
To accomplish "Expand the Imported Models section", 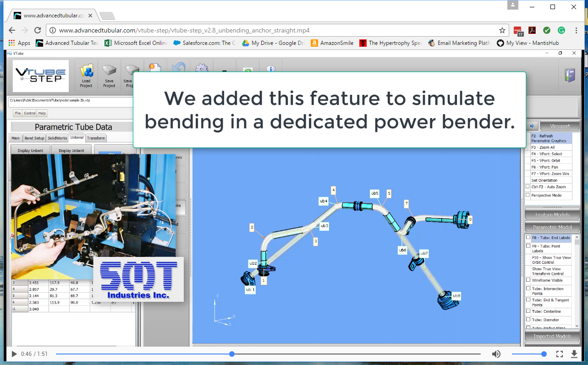I will 552,337.
